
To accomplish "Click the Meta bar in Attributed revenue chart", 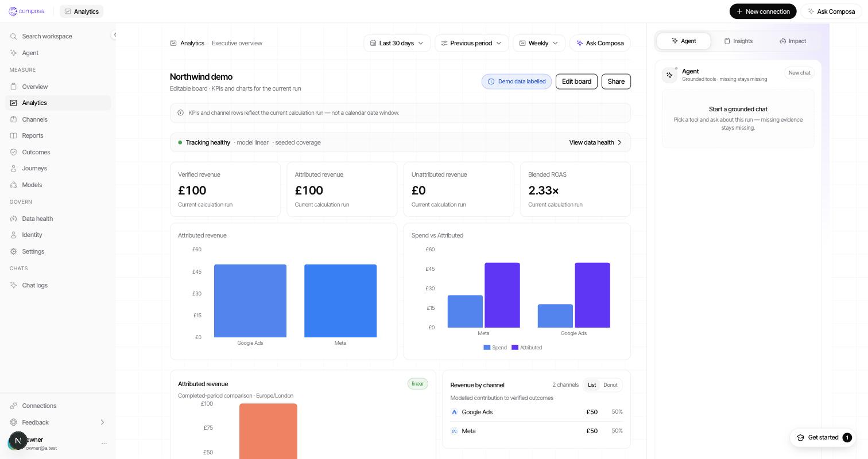I will point(340,301).
